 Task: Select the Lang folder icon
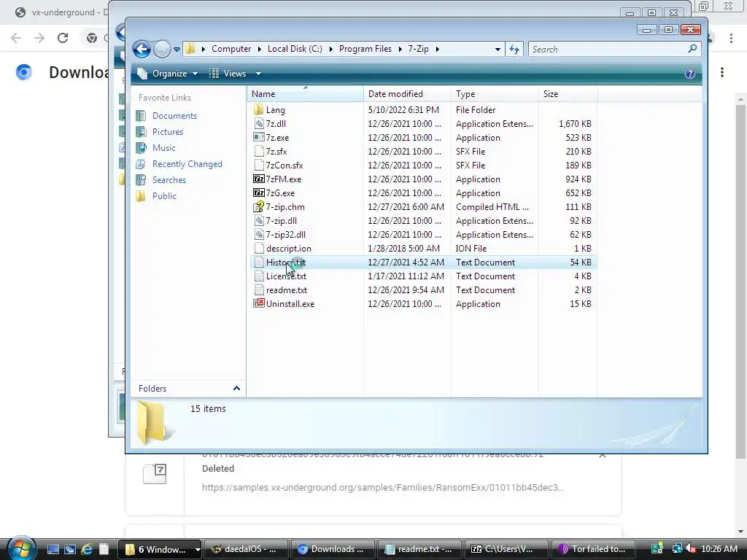259,109
